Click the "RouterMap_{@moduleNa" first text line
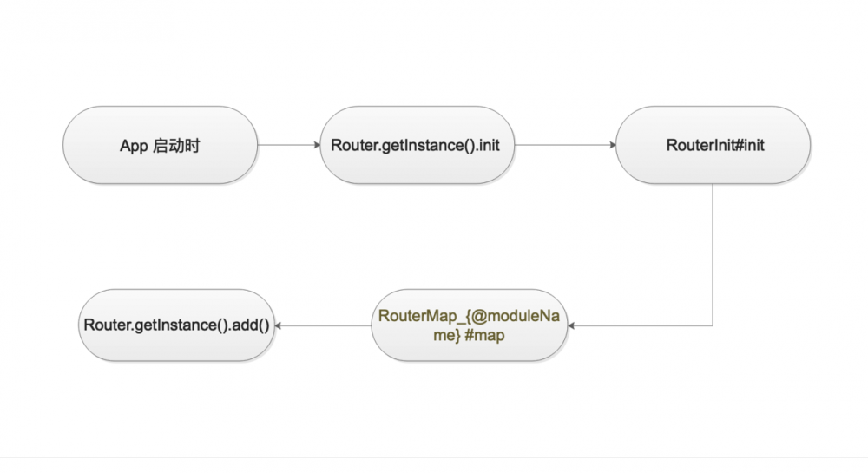Viewport: 868px width, 473px height. [x=469, y=317]
